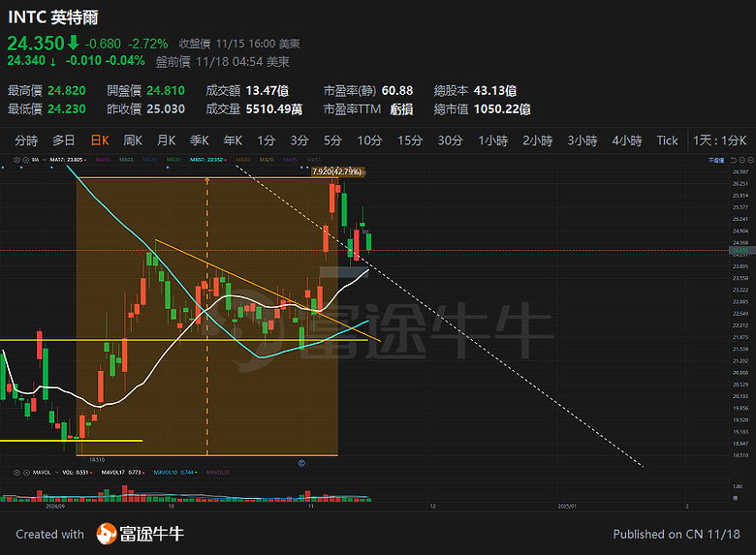This screenshot has height=555, width=756.
Task: Toggle MAVOL10 0.744 volume average
Action: (174, 473)
